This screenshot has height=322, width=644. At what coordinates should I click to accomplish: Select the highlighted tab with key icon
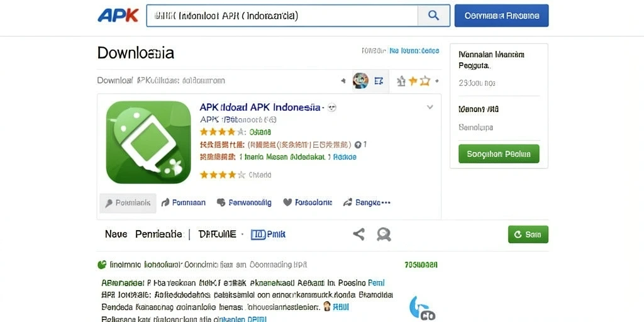(128, 203)
